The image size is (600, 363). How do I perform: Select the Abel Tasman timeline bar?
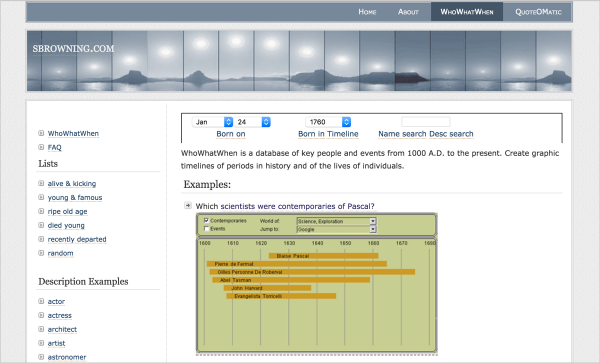291,280
